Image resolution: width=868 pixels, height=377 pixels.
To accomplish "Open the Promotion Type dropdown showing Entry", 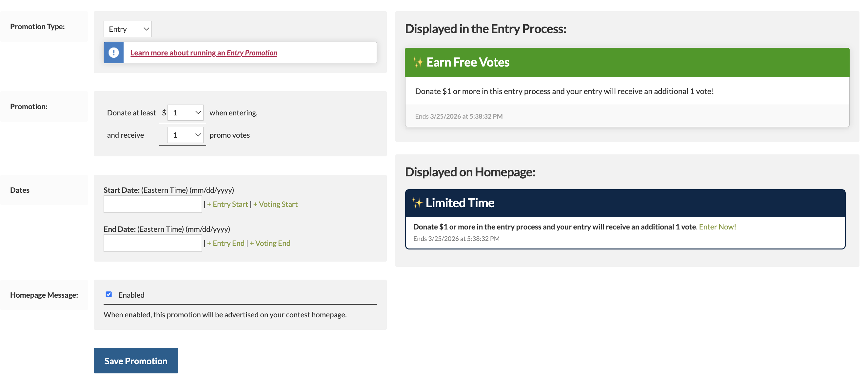I will (x=128, y=29).
